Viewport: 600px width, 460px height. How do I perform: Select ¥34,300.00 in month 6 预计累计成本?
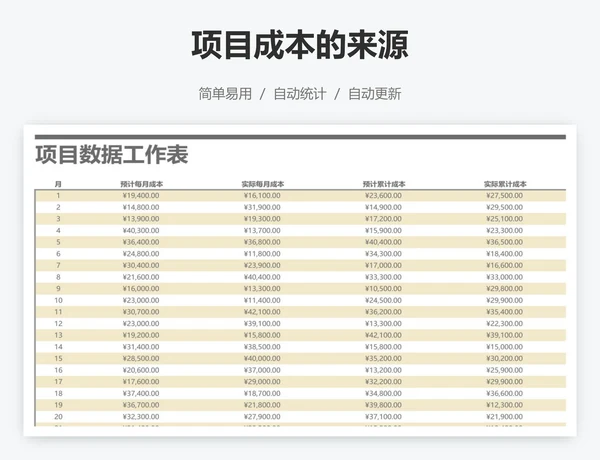click(383, 254)
